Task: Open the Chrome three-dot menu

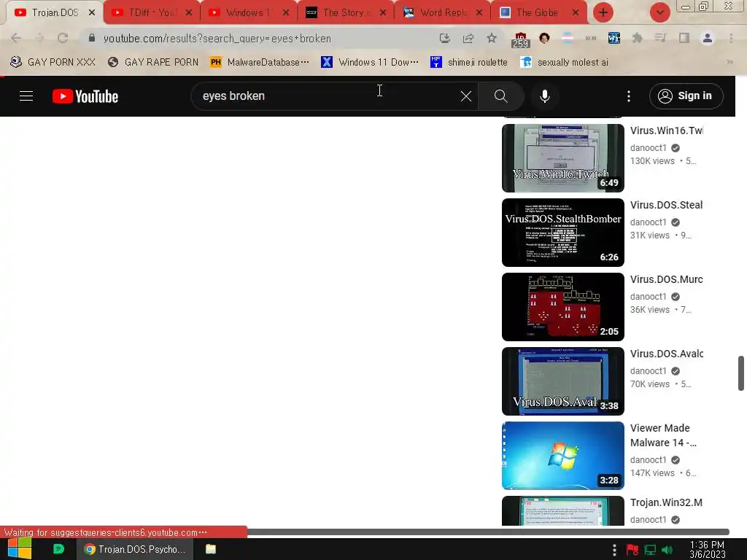Action: pyautogui.click(x=731, y=38)
